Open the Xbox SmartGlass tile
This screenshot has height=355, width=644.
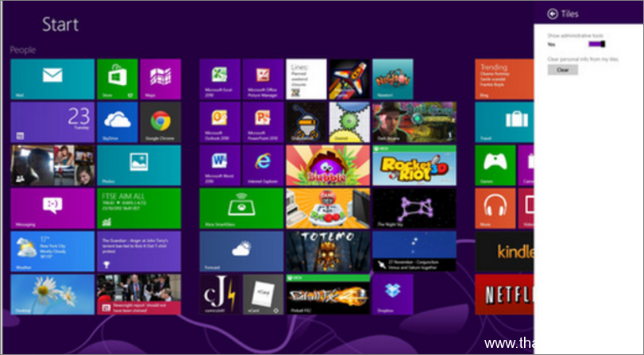(241, 208)
